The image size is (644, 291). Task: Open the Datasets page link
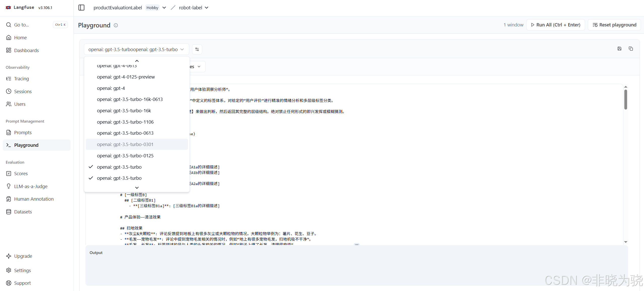[x=37, y=212]
